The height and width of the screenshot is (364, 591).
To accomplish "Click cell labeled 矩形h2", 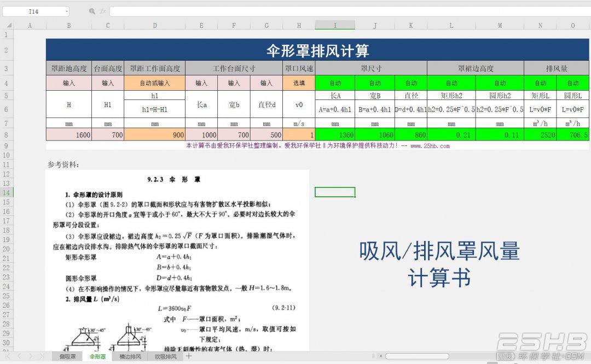I will [x=451, y=96].
